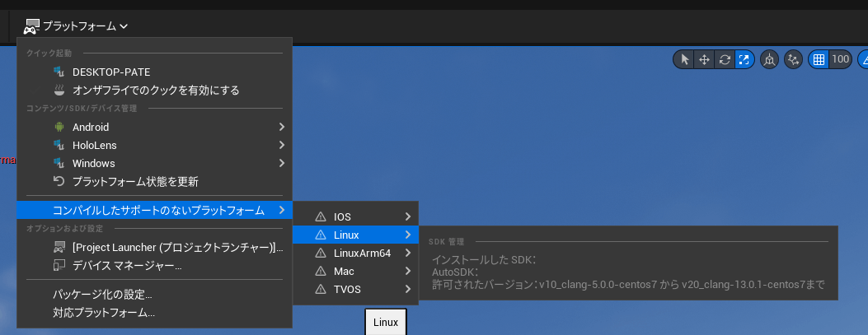Click the AutoSDK: line in SDK panel
Image resolution: width=868 pixels, height=335 pixels.
[455, 272]
